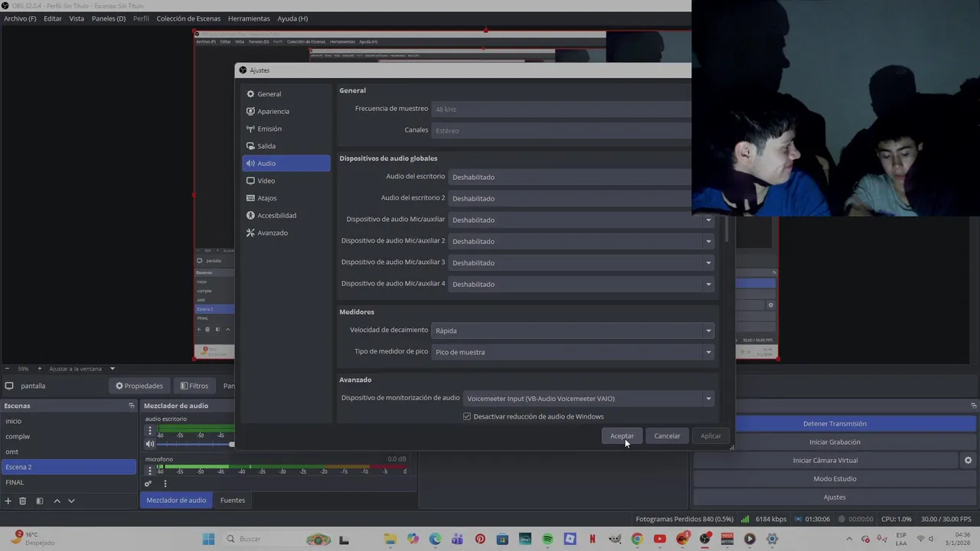Open Audio del escritorio dropdown
This screenshot has height=551, width=980.
(570, 177)
